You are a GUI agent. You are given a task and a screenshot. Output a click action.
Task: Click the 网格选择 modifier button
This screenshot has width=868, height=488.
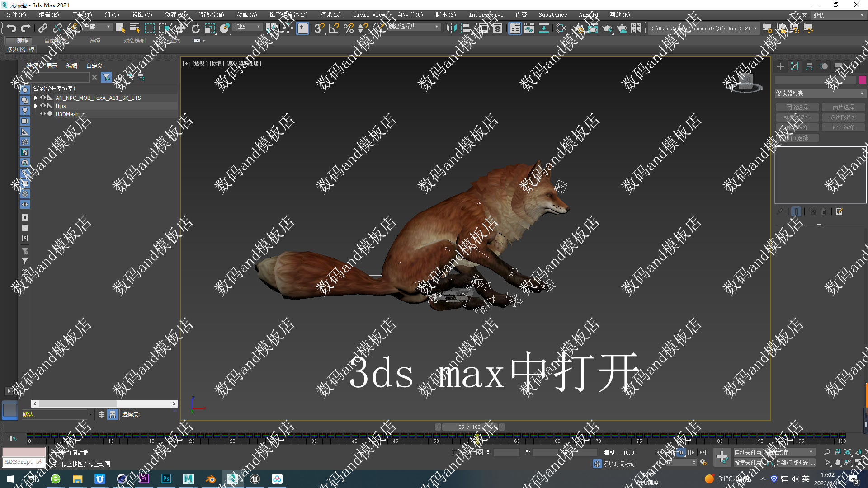point(797,108)
